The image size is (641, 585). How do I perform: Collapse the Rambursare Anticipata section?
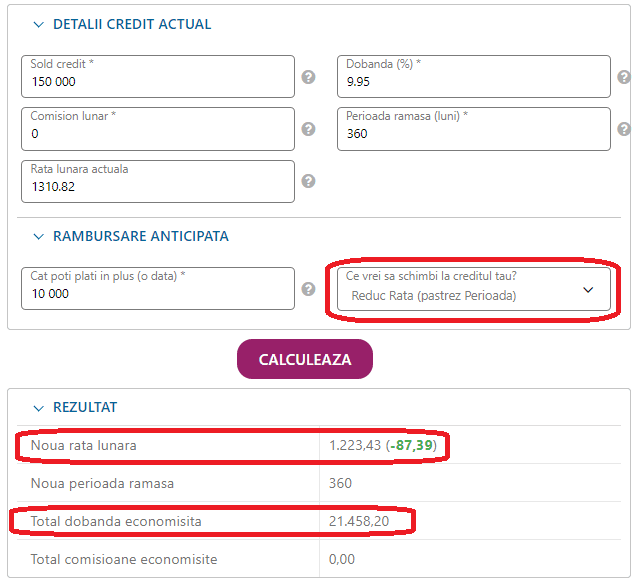point(39,237)
